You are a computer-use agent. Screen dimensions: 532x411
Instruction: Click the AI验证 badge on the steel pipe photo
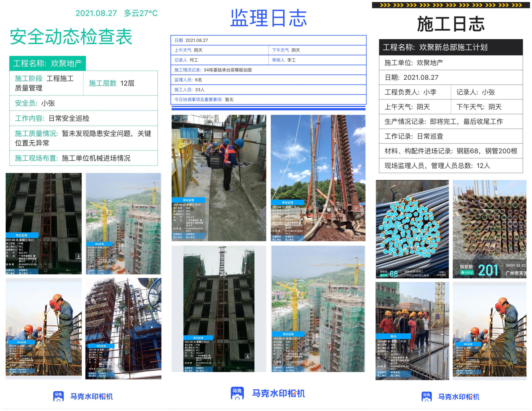(x=467, y=273)
